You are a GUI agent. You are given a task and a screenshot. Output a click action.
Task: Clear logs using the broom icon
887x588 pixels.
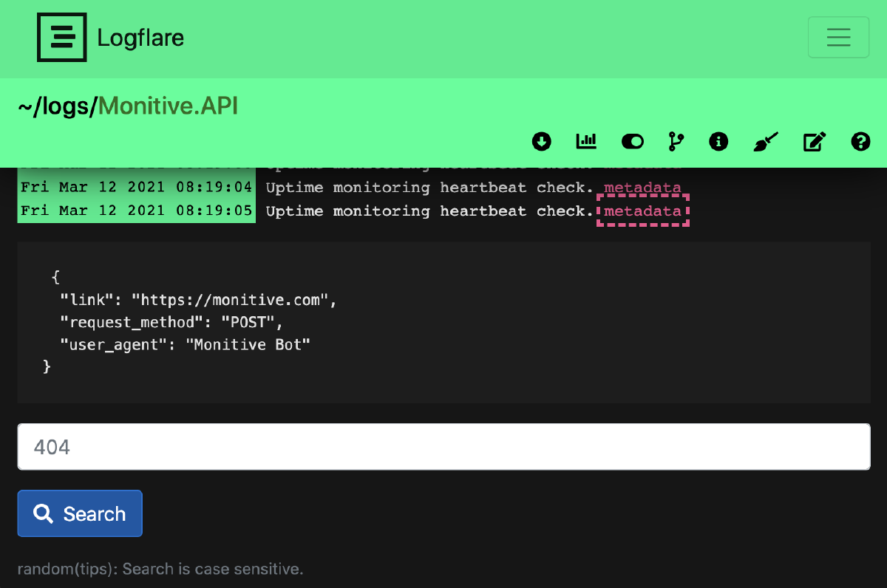[766, 141]
